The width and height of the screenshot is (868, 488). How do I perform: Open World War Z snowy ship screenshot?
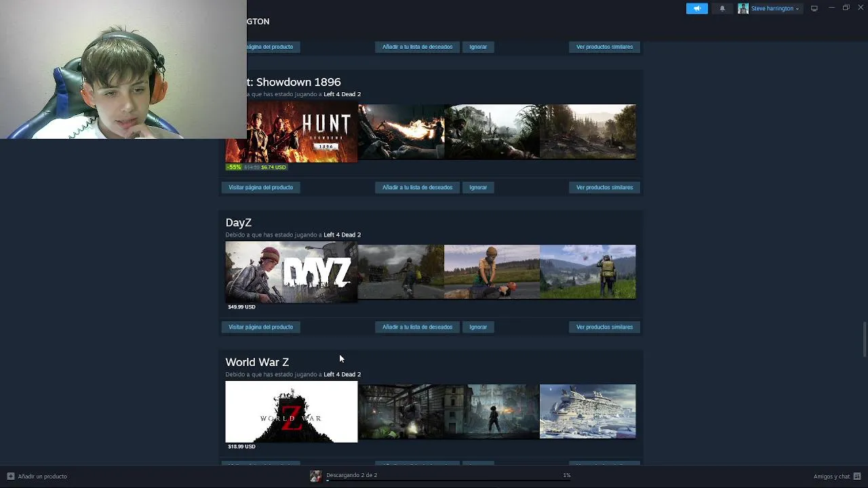click(588, 411)
